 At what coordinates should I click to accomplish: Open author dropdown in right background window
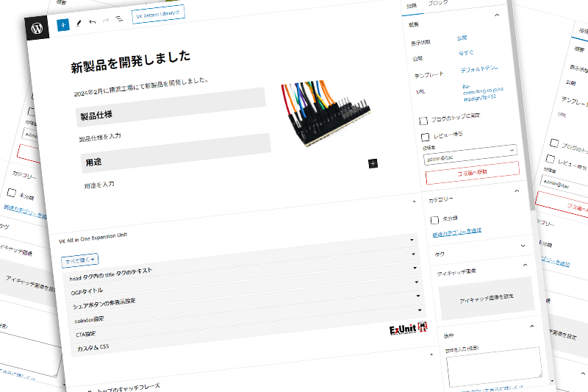coord(564,185)
